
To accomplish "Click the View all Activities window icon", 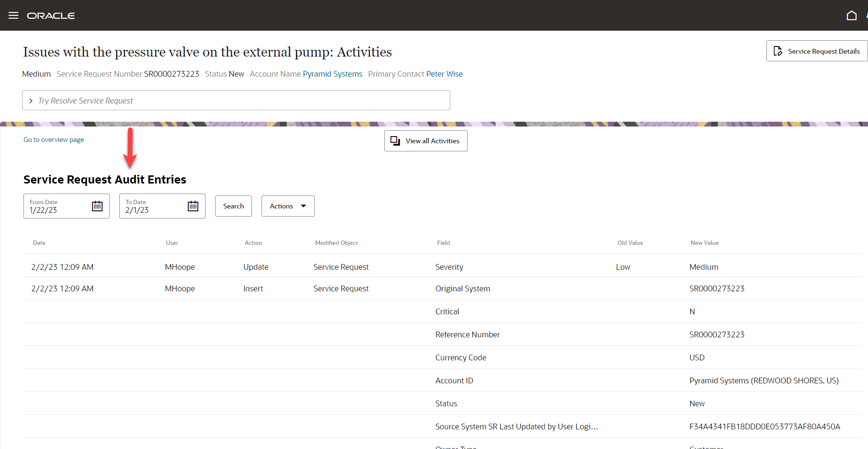I will [x=395, y=141].
